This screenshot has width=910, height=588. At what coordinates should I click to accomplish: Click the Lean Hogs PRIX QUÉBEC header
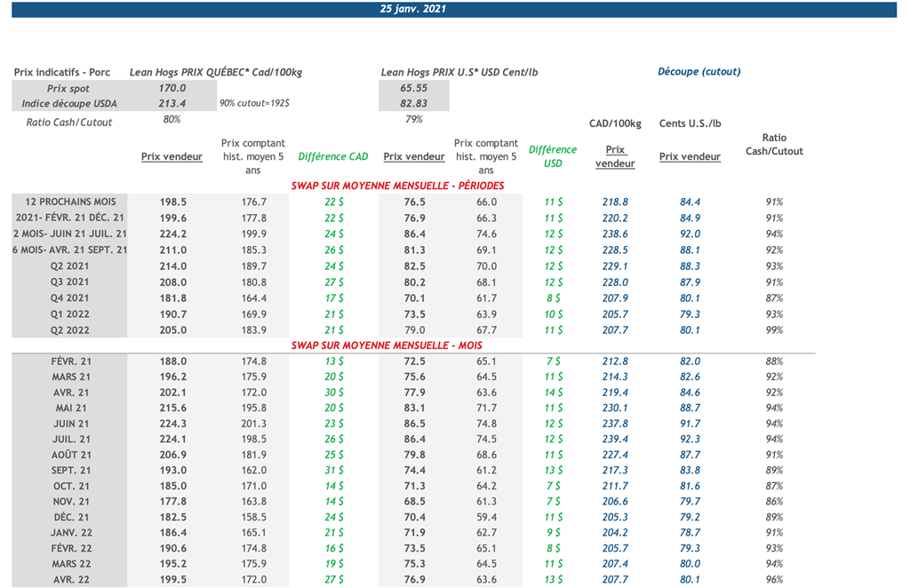[216, 73]
